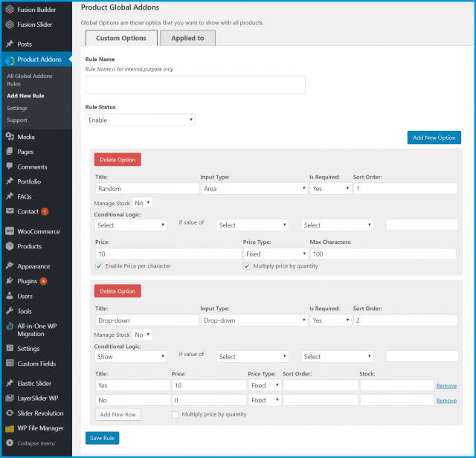This screenshot has height=458, width=476.
Task: Click the WooCommerce icon in sidebar
Action: click(9, 231)
